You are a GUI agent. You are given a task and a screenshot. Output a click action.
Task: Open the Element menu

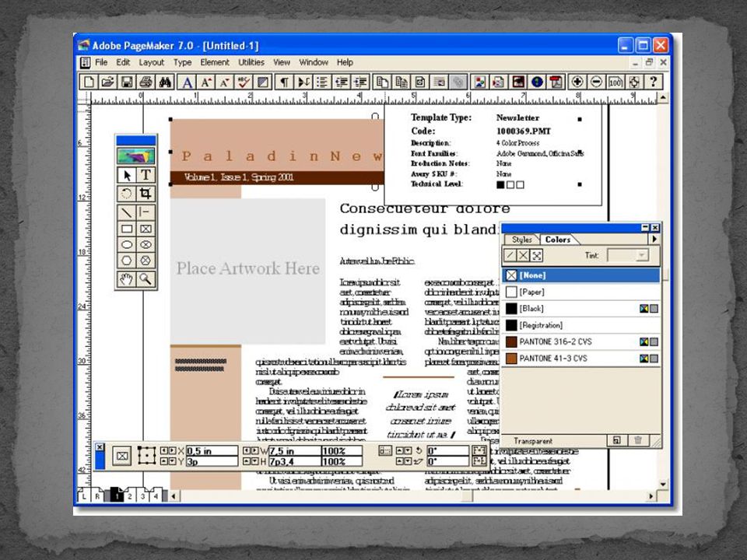(215, 62)
